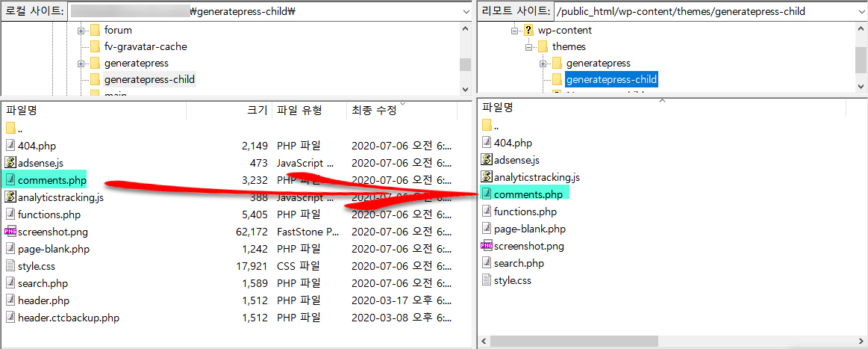Screen dimensions: 868x349
Task: Click local screenshot.png image icon
Action: pos(10,232)
